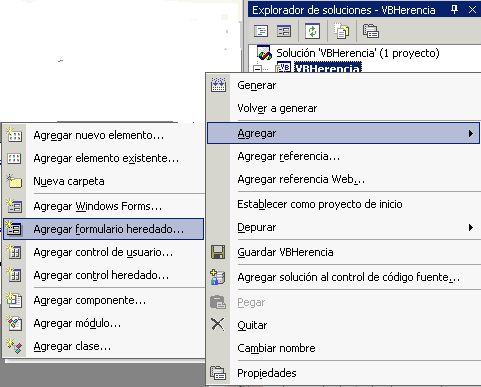Click the icon for Agregar nuevo elemento
Viewport: 481px width, 387px height.
(14, 135)
